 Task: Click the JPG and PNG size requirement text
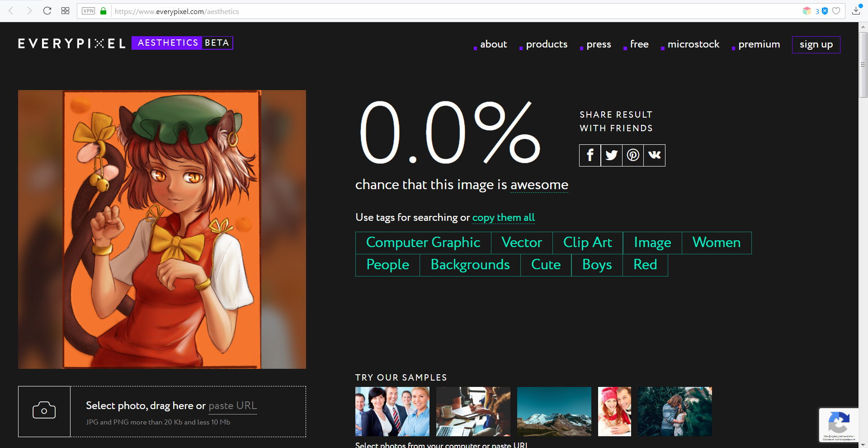[x=158, y=422]
